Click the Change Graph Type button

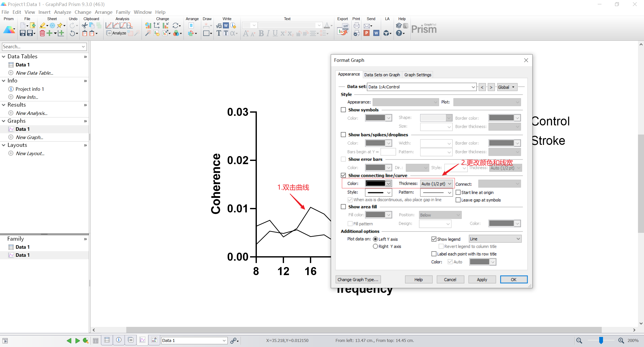tap(358, 280)
